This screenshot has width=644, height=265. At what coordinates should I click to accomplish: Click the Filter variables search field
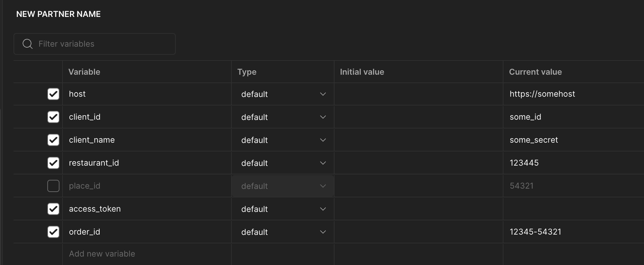point(101,44)
